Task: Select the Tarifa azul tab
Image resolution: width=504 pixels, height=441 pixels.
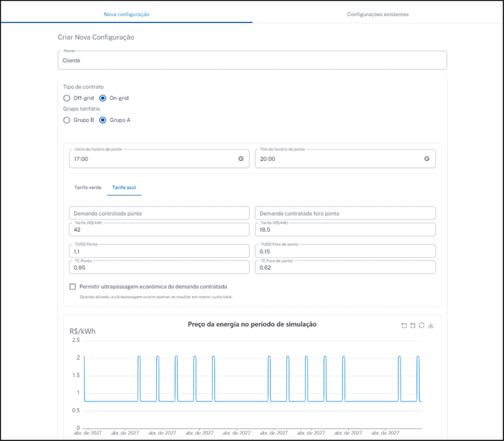Action: [x=124, y=187]
